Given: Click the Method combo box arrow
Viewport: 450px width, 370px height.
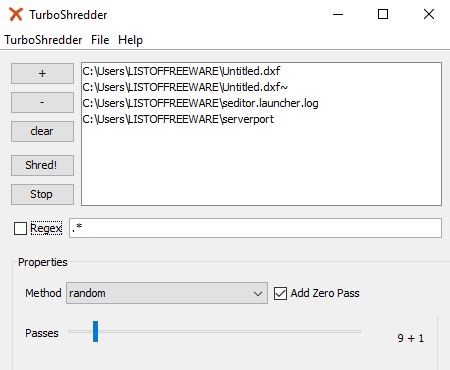Looking at the screenshot, I should pyautogui.click(x=258, y=293).
